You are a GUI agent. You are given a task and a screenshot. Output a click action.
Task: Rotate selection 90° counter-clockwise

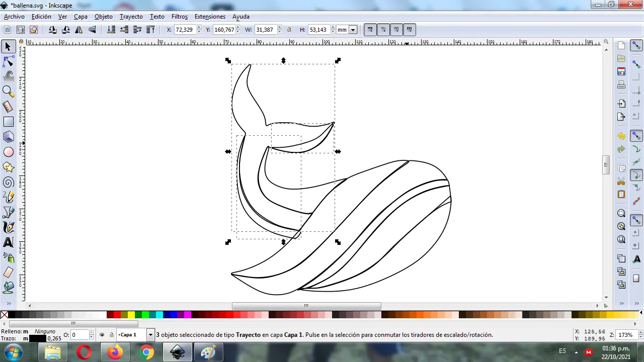point(52,30)
